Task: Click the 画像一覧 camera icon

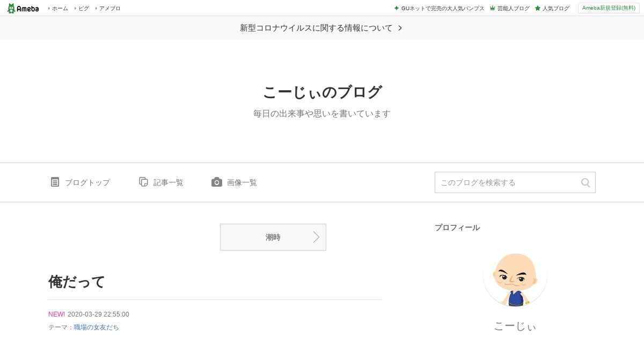Action: click(x=217, y=182)
